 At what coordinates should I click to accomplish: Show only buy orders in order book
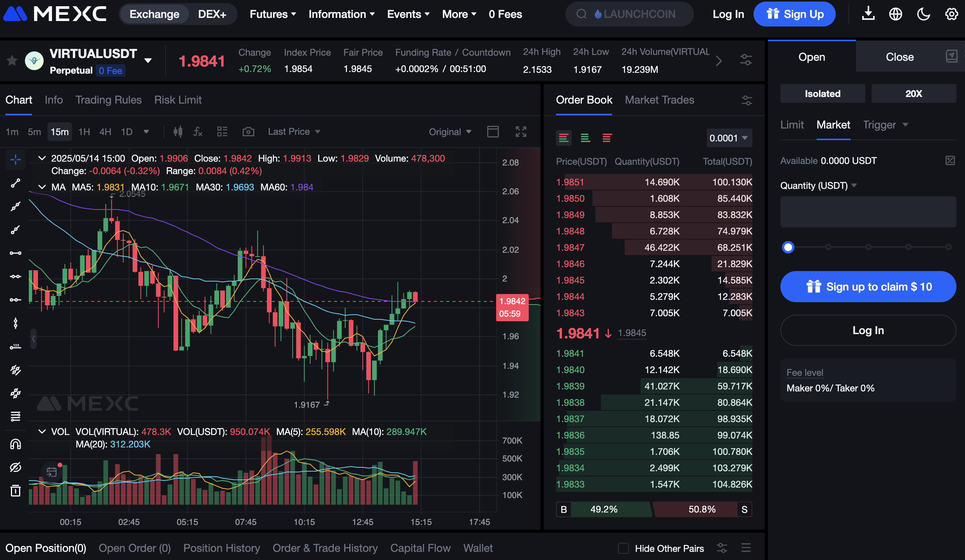click(x=585, y=138)
